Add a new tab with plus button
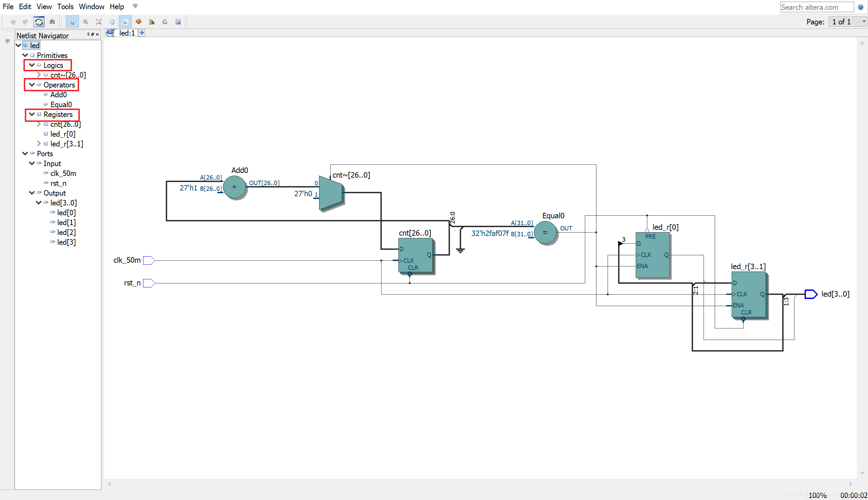Image resolution: width=868 pixels, height=500 pixels. coord(141,33)
